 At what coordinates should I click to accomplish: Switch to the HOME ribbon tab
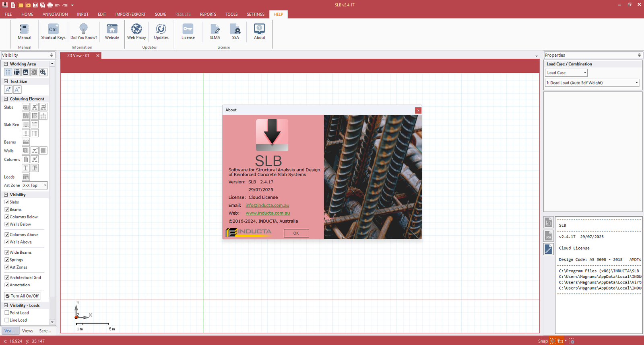tap(27, 14)
